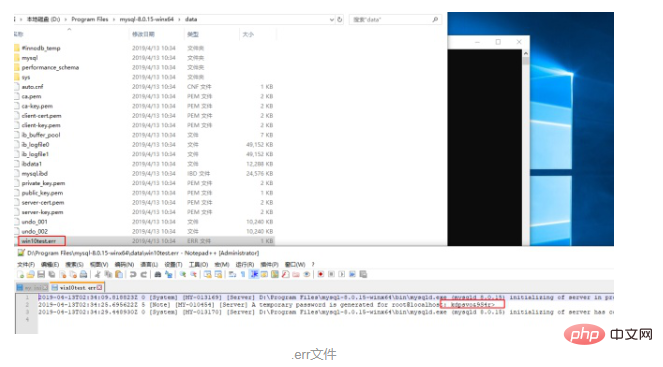The height and width of the screenshot is (367, 663).
Task: Click mysql-8.0.15-winx64 in the breadcrumb
Action: (x=147, y=19)
